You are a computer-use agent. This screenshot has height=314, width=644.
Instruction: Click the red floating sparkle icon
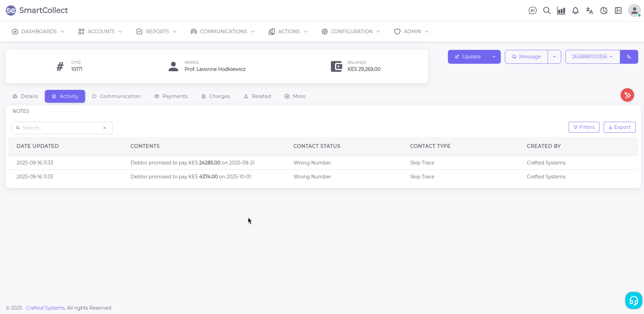coord(627,95)
